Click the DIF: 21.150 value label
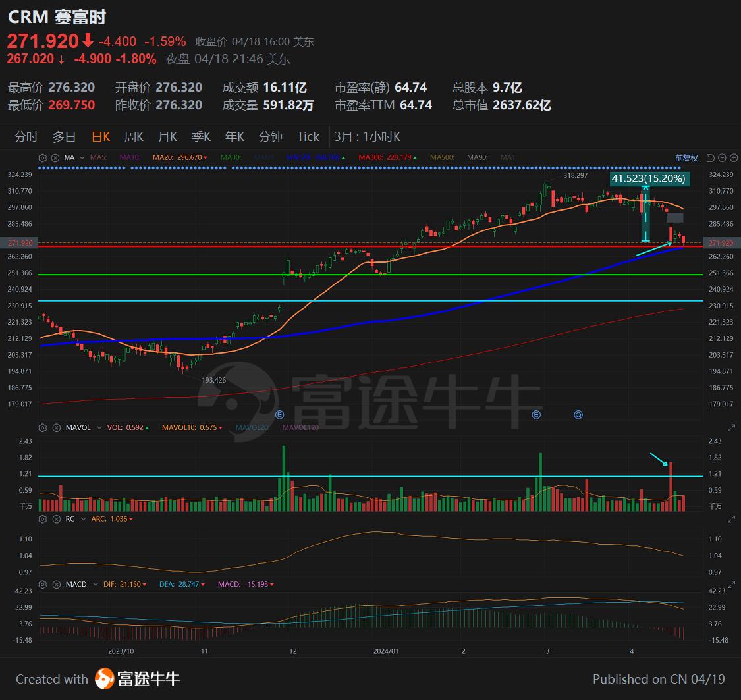 click(124, 584)
